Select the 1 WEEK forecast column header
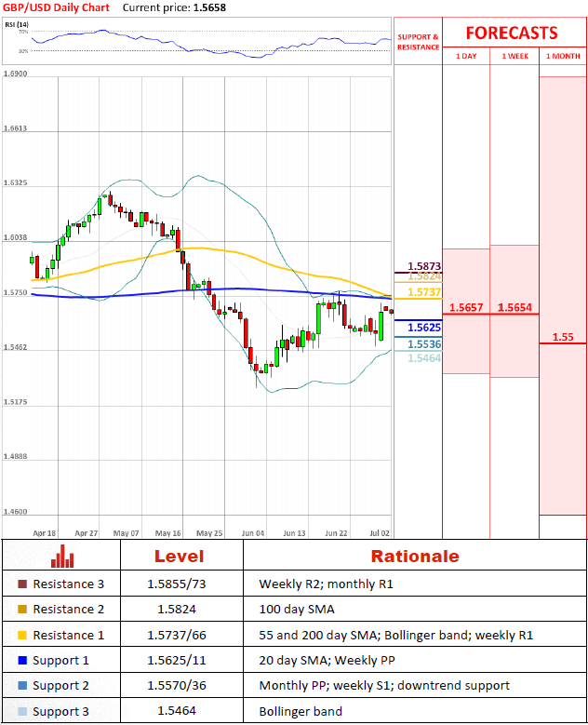Viewport: 588px width, 725px height. 514,56
